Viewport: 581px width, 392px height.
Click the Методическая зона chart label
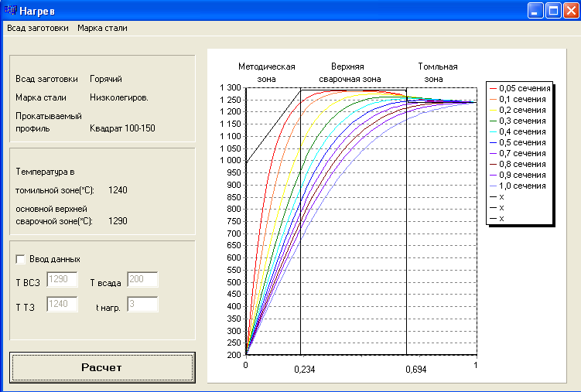click(x=266, y=73)
